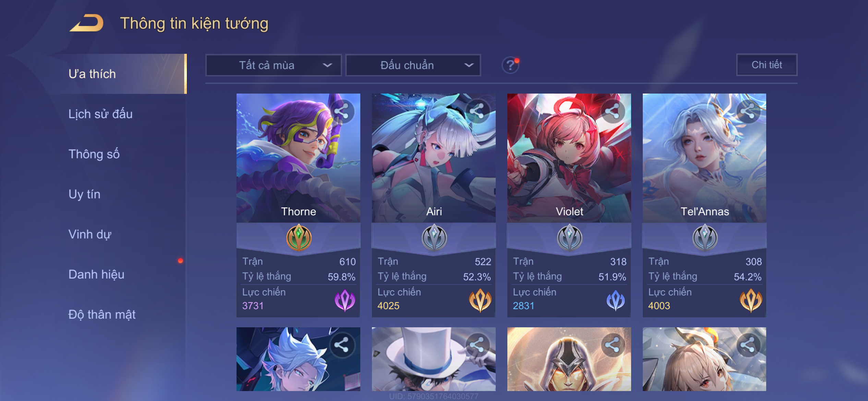Select the Độ thân mật tab
The width and height of the screenshot is (868, 401).
tap(102, 314)
